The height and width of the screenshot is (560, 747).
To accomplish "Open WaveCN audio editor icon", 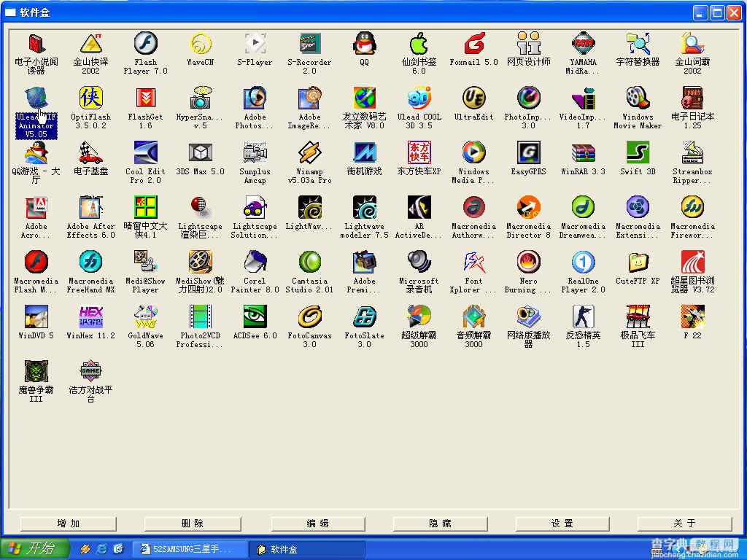I will tap(200, 44).
